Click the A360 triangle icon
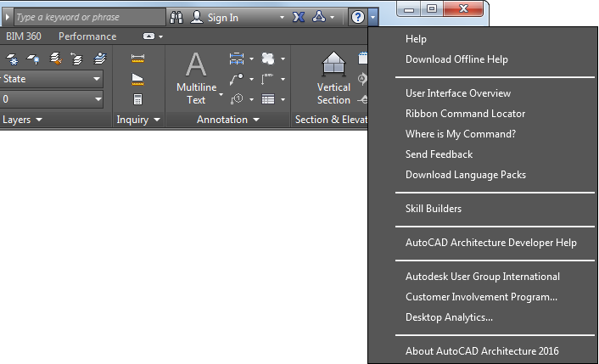 tap(319, 17)
